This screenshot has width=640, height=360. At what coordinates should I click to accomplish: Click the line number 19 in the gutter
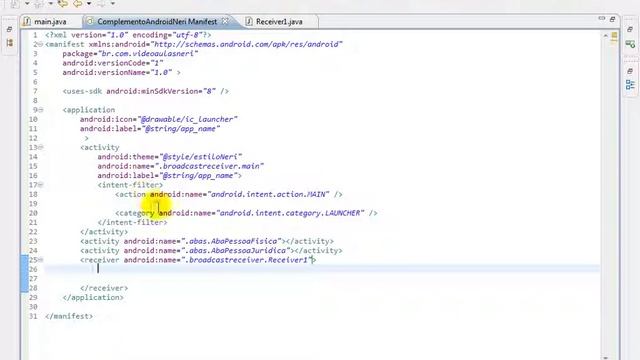[x=33, y=204]
